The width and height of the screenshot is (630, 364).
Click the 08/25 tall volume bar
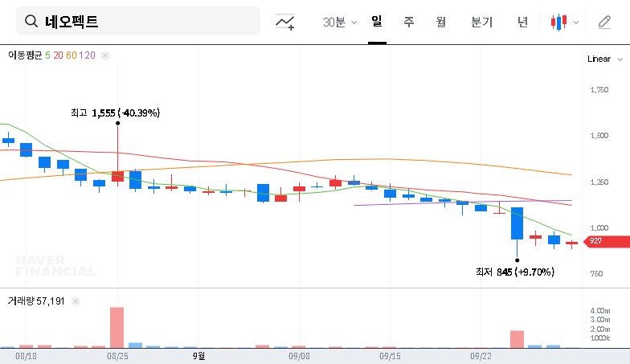pos(117,328)
